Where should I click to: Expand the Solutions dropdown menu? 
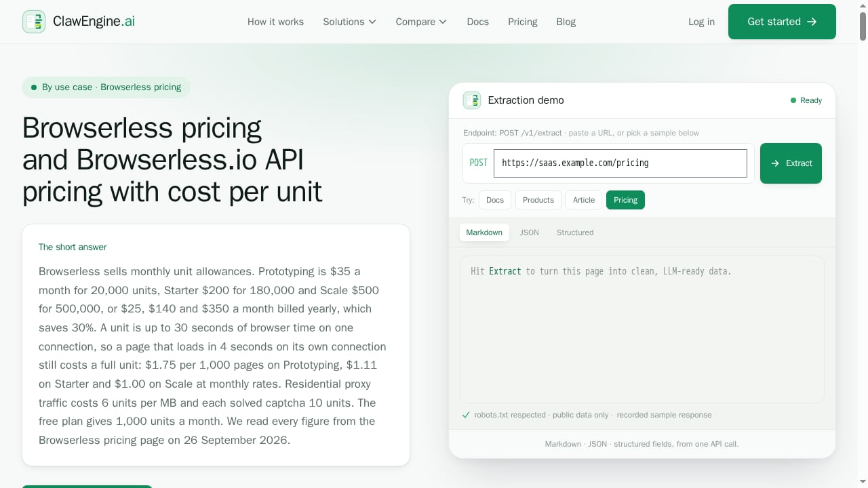coord(350,22)
